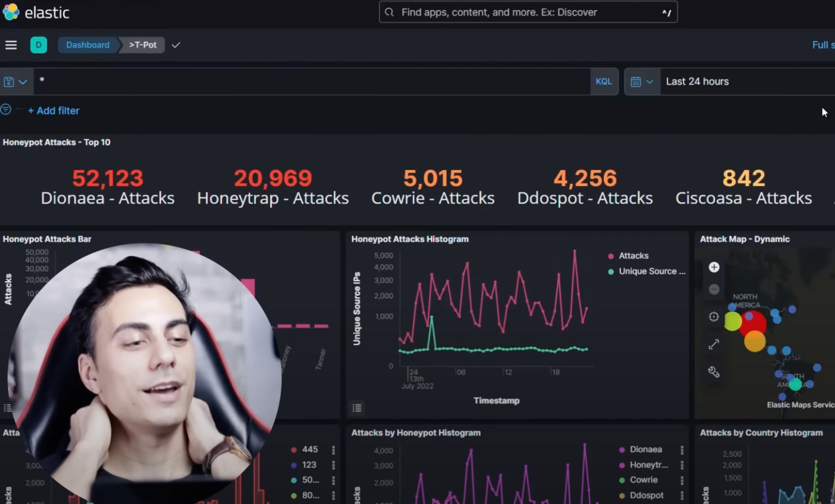Screen dimensions: 835x504
Task: Click Honeypot Attacks Histogram panel title
Action: pyautogui.click(x=410, y=239)
